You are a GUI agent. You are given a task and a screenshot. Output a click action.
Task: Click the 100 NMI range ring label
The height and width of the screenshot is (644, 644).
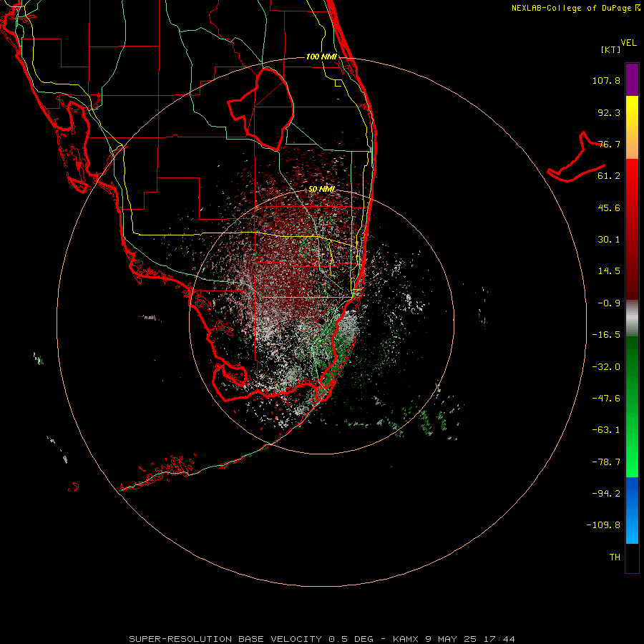click(321, 57)
